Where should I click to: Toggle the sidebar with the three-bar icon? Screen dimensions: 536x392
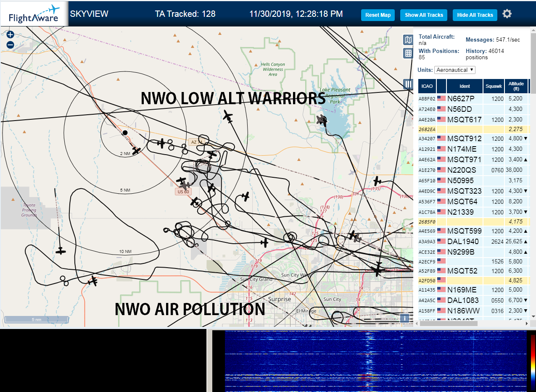(x=408, y=84)
